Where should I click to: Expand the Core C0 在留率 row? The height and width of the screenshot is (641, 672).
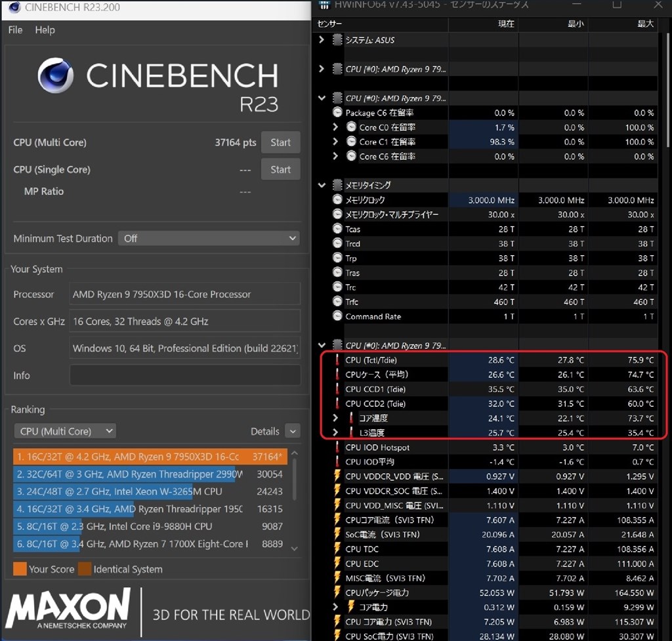pos(335,127)
